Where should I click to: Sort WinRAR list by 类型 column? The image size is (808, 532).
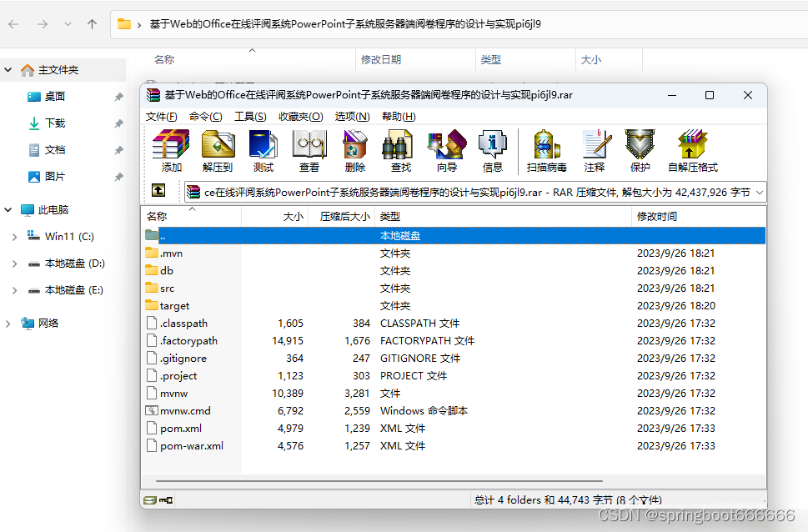[x=503, y=217]
